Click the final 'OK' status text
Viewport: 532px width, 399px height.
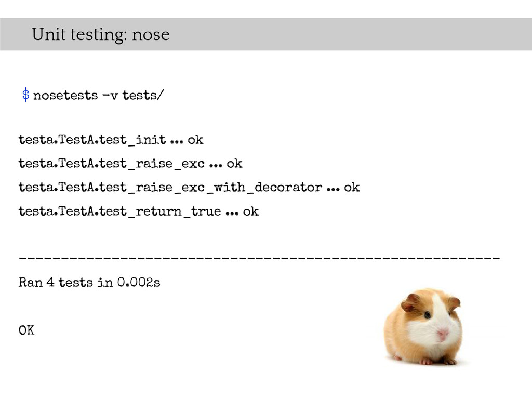[x=26, y=330]
